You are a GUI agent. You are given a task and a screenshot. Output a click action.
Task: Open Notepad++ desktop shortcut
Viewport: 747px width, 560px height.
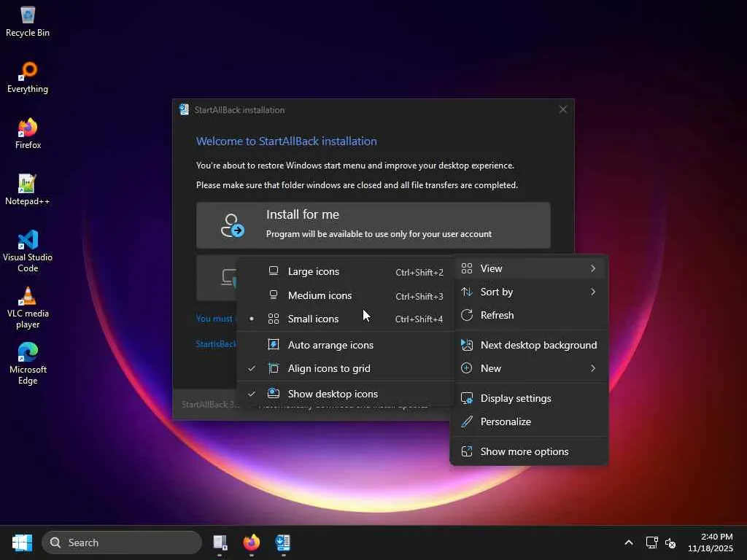tap(28, 190)
